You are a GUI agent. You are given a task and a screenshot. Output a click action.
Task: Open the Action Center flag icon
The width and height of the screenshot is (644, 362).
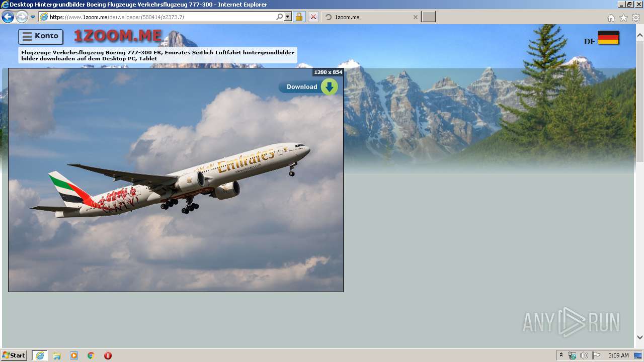(596, 355)
